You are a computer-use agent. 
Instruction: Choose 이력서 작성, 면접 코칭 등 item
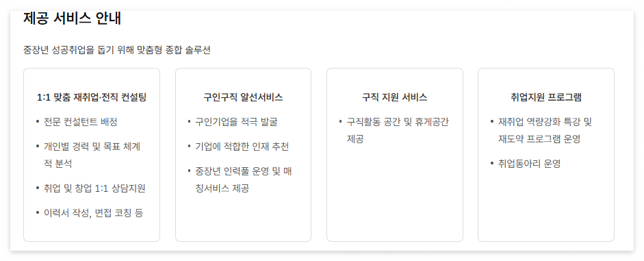tap(93, 213)
